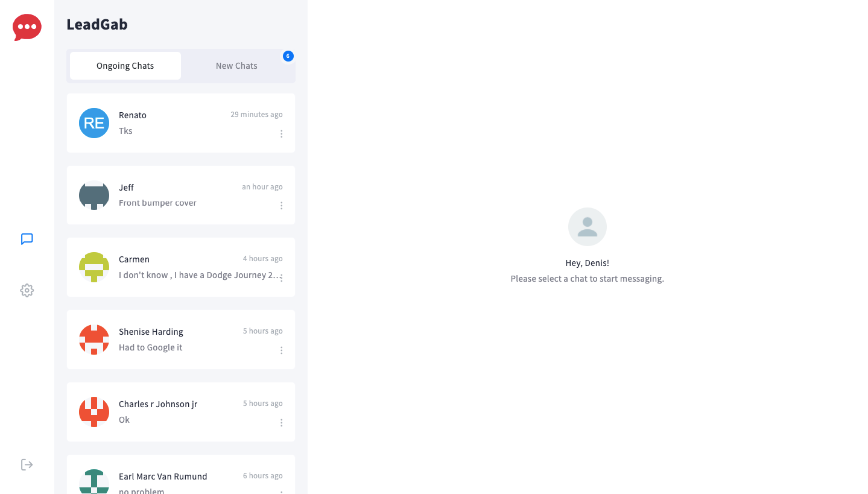Viewport: 868px width, 494px height.
Task: Expand options menu on Charles r Johnson jr chat
Action: 281,423
